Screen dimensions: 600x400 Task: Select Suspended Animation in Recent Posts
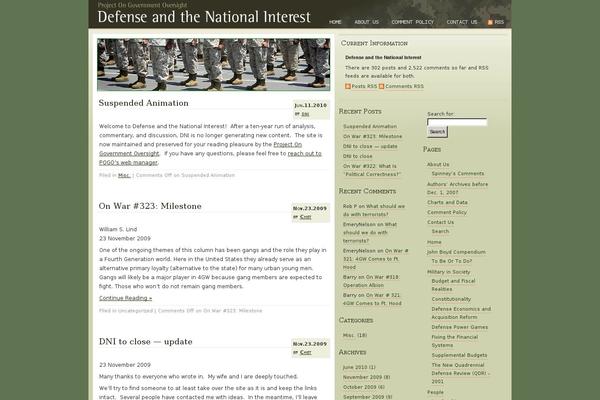click(370, 126)
